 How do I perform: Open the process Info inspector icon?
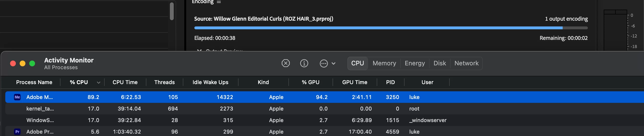pos(304,63)
